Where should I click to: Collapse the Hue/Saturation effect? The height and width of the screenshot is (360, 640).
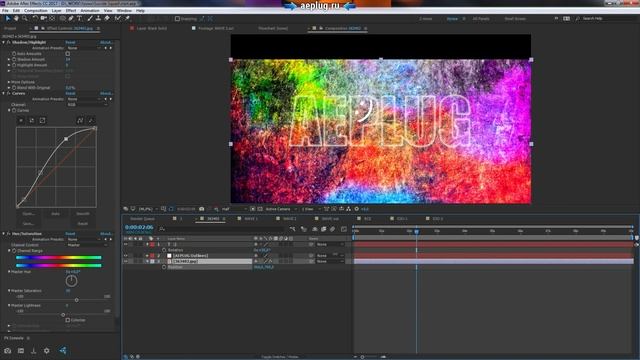tap(4, 234)
